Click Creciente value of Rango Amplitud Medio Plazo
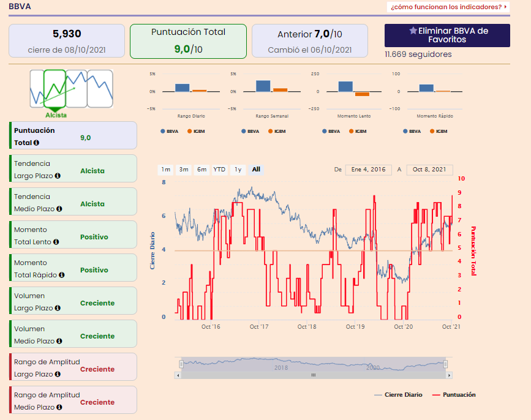This screenshot has height=420, width=531. tap(97, 402)
